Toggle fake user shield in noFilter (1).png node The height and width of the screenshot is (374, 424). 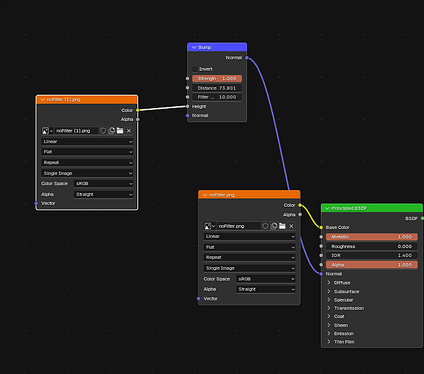103,131
